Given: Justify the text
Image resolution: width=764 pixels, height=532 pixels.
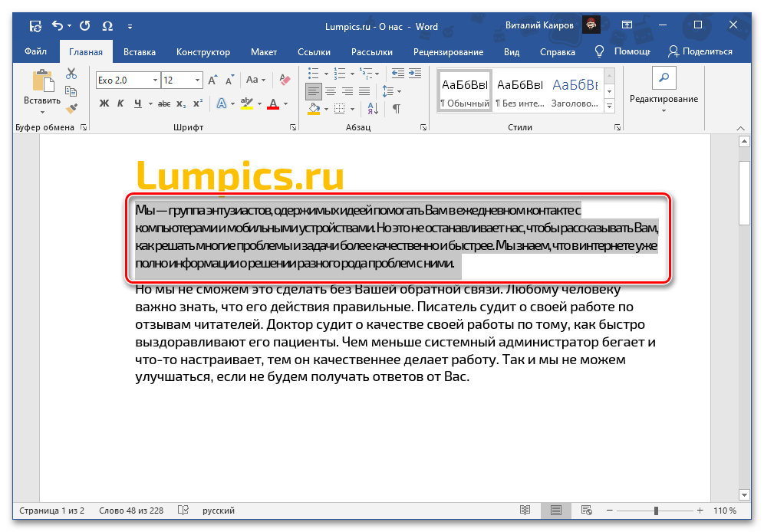Looking at the screenshot, I should click(364, 91).
